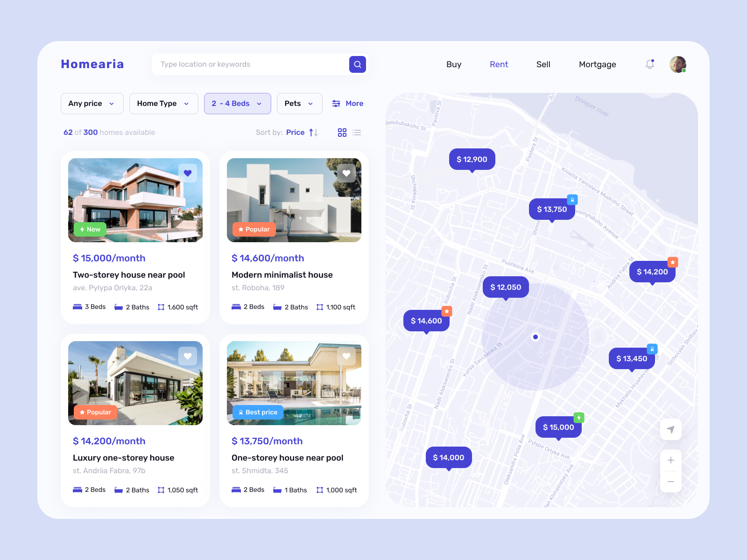Click the $ 14,200/month price text

click(x=109, y=441)
